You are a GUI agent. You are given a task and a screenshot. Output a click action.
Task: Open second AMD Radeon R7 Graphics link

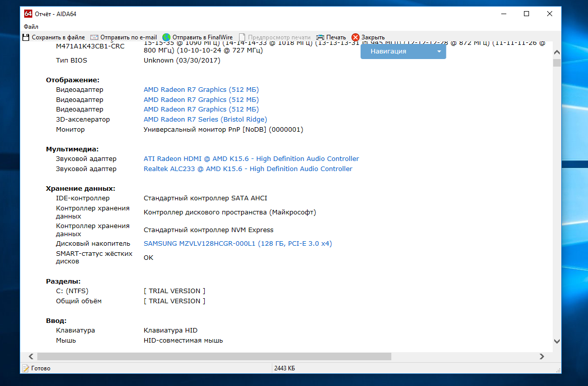(x=201, y=100)
